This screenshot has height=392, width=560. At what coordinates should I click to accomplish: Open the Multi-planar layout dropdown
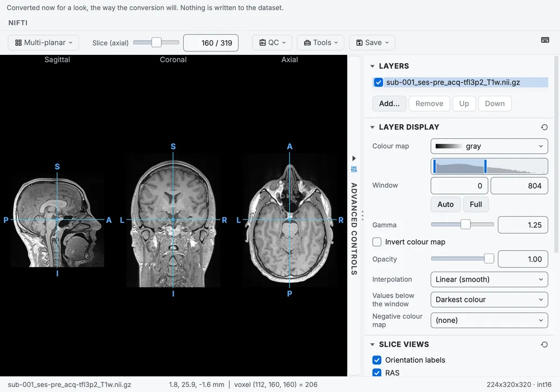(x=43, y=43)
